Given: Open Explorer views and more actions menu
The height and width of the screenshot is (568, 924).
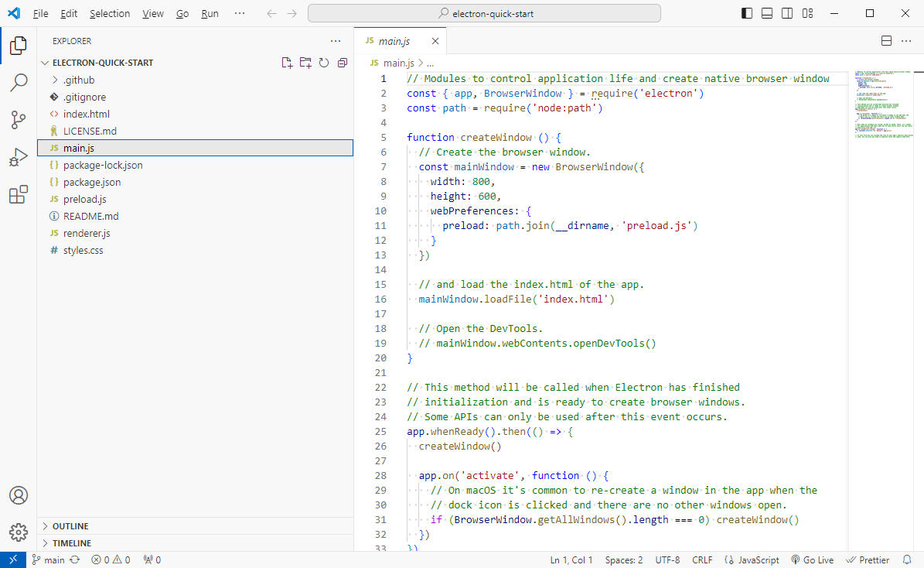Looking at the screenshot, I should (336, 41).
